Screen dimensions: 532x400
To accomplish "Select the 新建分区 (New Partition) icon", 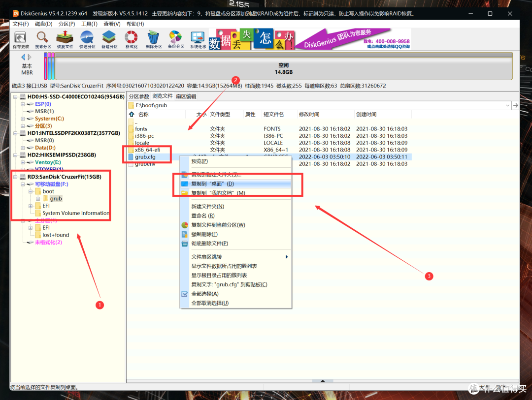I will pos(109,39).
